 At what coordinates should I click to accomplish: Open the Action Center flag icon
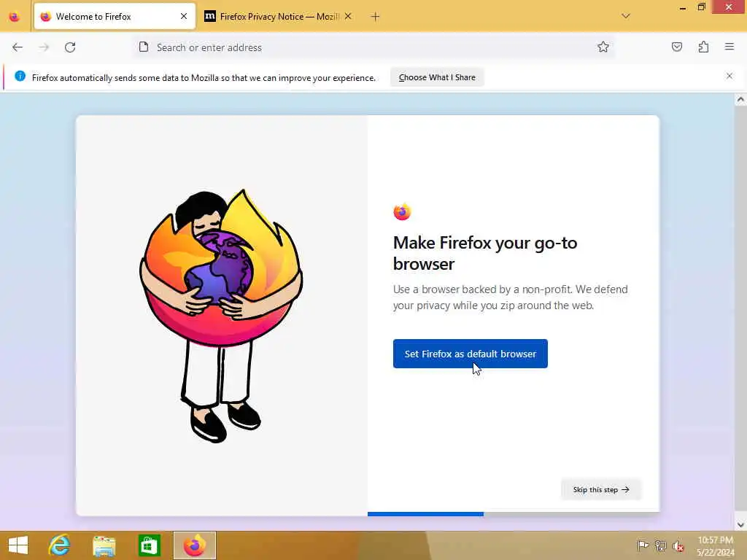(x=643, y=545)
